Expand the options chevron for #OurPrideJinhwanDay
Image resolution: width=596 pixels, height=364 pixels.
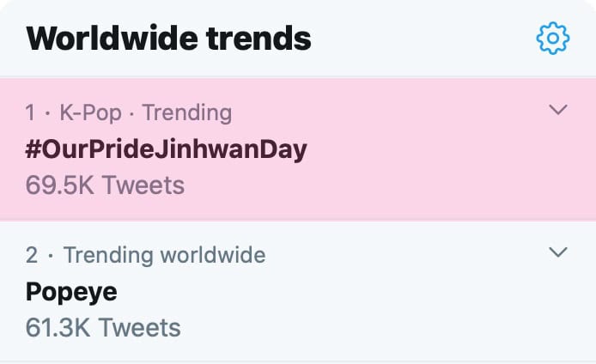coord(558,110)
